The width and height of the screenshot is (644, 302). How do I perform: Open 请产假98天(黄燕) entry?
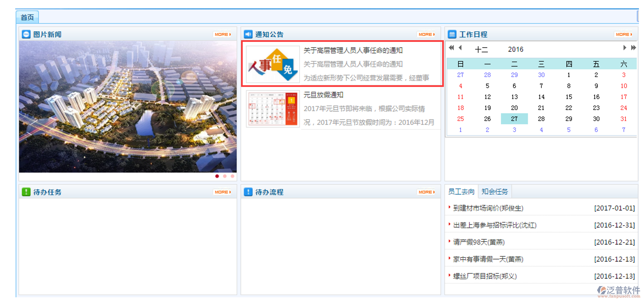click(x=479, y=242)
